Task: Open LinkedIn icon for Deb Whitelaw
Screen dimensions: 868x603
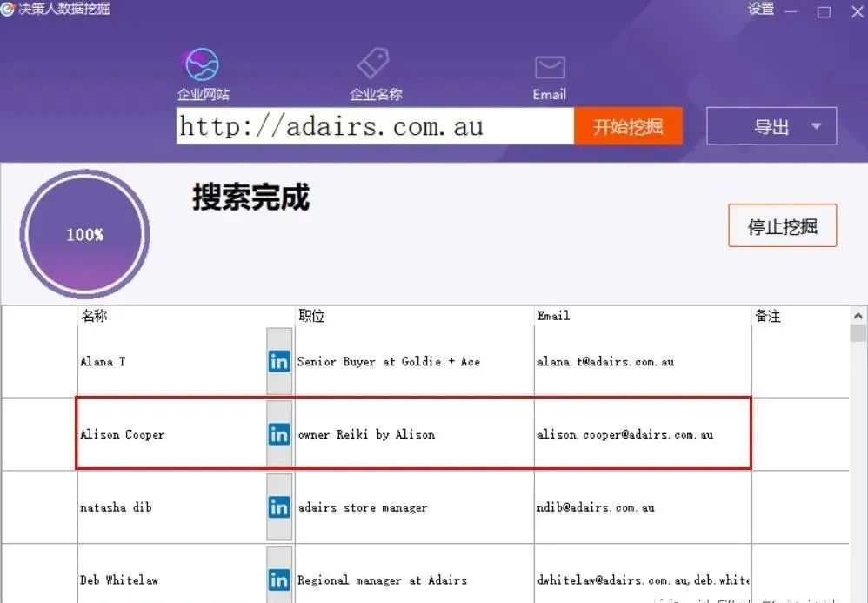Action: coord(279,580)
